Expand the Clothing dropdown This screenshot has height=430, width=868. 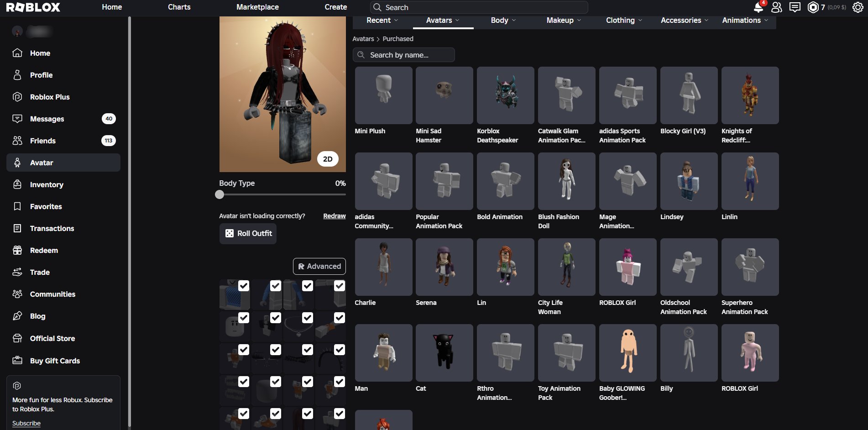tap(624, 20)
